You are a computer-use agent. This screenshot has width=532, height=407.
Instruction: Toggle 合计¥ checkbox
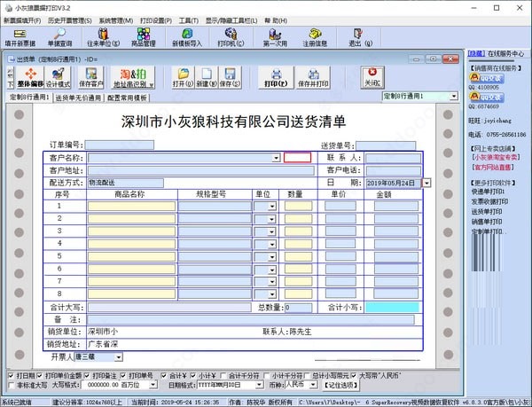pos(163,375)
